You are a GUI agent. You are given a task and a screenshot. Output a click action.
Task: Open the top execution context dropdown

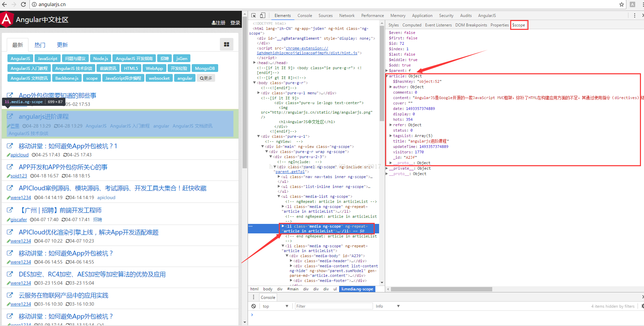pyautogui.click(x=275, y=306)
